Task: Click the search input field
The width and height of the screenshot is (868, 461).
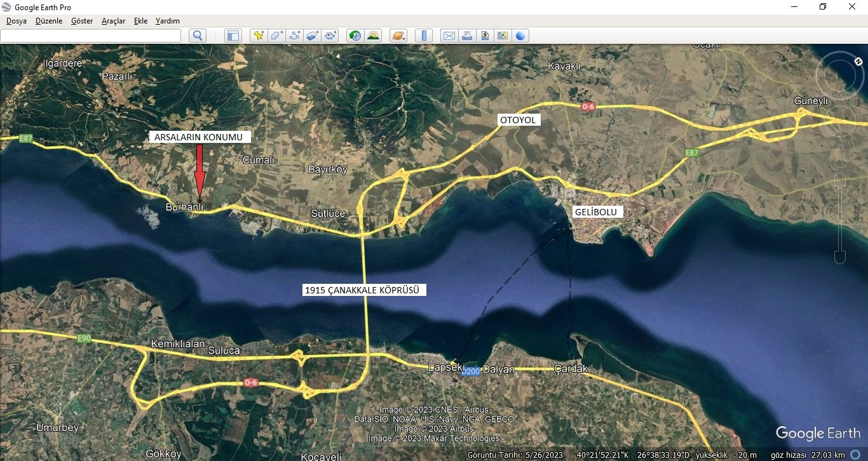Action: (91, 36)
